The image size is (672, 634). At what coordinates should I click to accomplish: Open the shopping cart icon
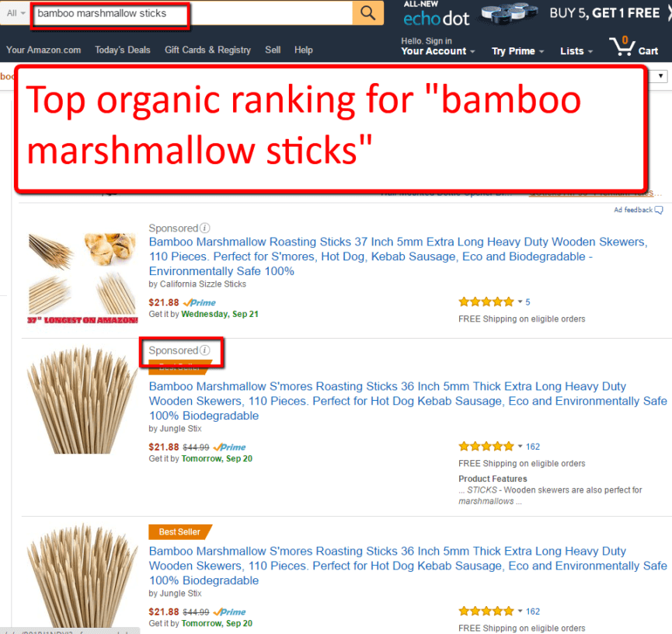(x=633, y=47)
